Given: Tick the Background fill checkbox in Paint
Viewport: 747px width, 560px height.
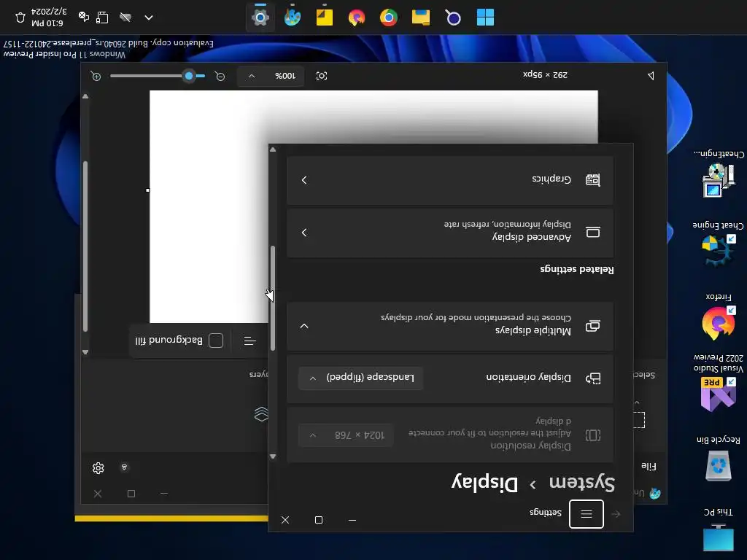Looking at the screenshot, I should pyautogui.click(x=216, y=341).
